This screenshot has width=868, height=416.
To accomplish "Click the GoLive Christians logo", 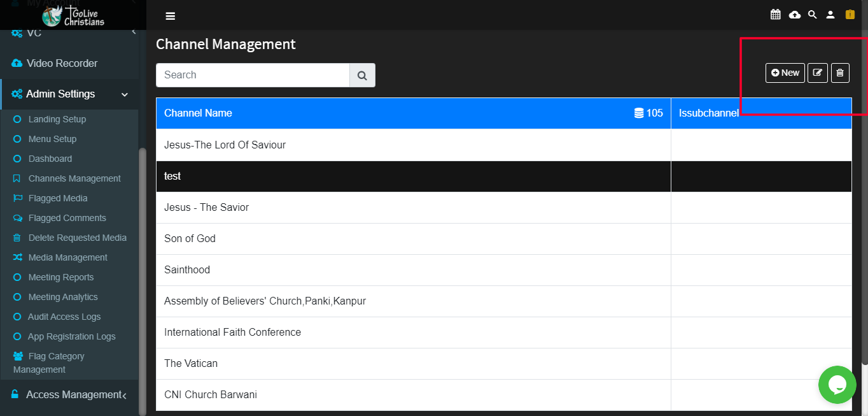I will pos(73,15).
